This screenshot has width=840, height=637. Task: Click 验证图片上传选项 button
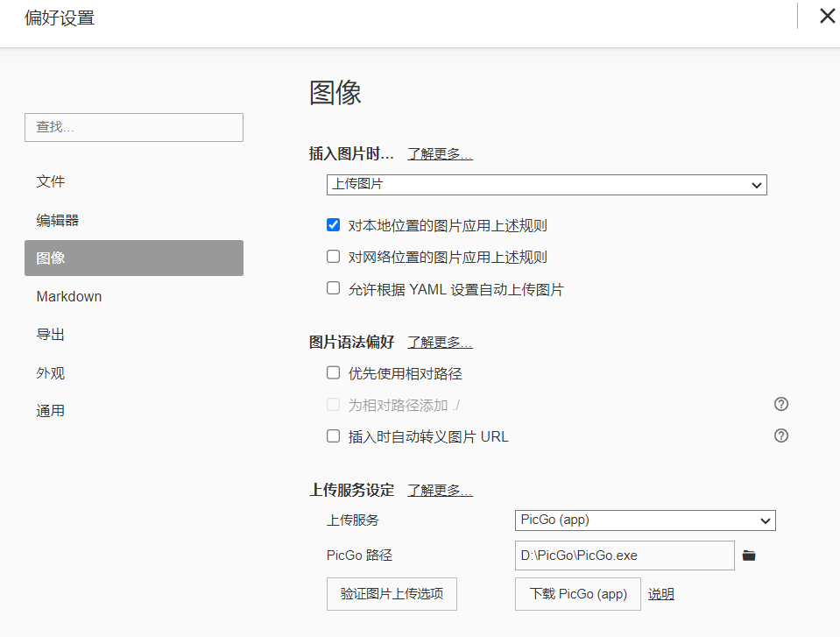(392, 593)
